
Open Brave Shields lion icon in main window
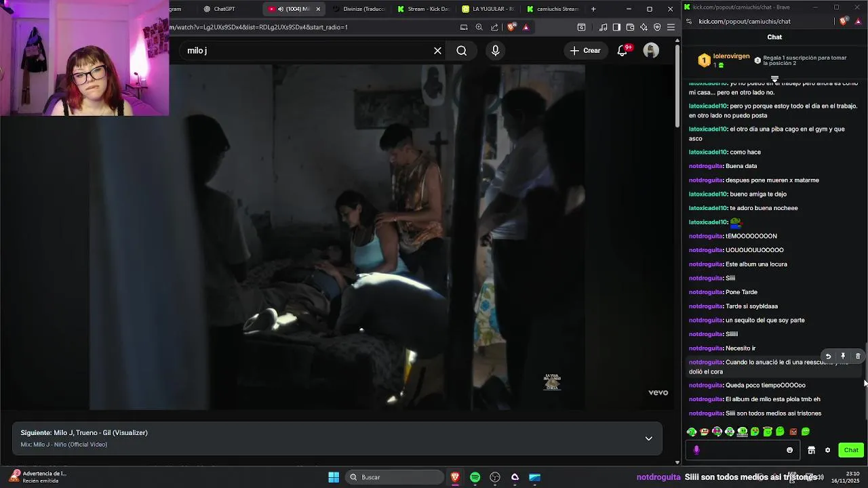pos(511,27)
